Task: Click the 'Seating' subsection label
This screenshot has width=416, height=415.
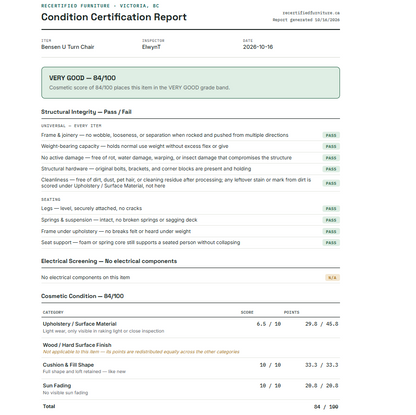Action: 51,199
